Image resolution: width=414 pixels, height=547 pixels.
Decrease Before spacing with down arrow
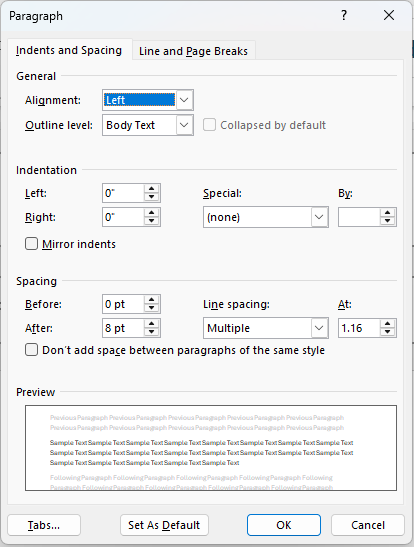tap(151, 308)
